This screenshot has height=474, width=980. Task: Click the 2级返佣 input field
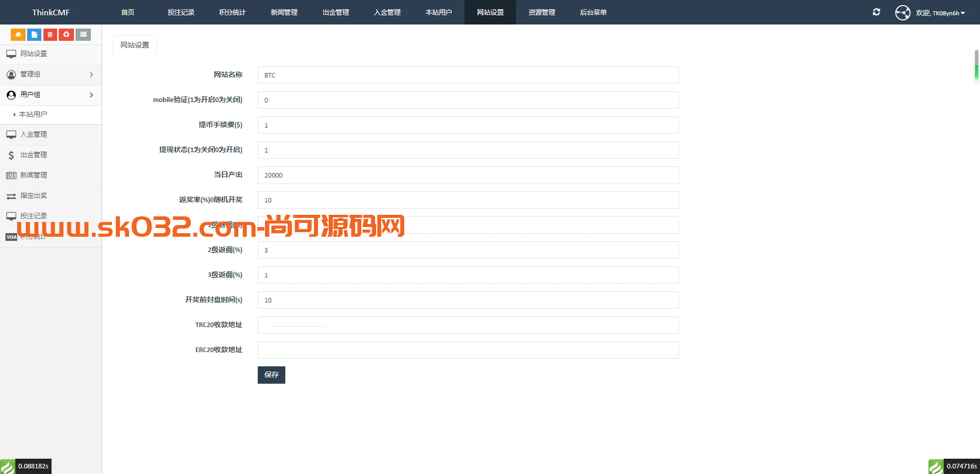tap(468, 250)
